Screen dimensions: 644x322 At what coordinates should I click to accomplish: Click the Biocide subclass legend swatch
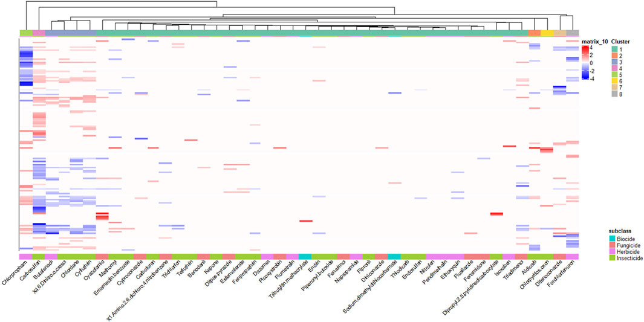pyautogui.click(x=613, y=238)
